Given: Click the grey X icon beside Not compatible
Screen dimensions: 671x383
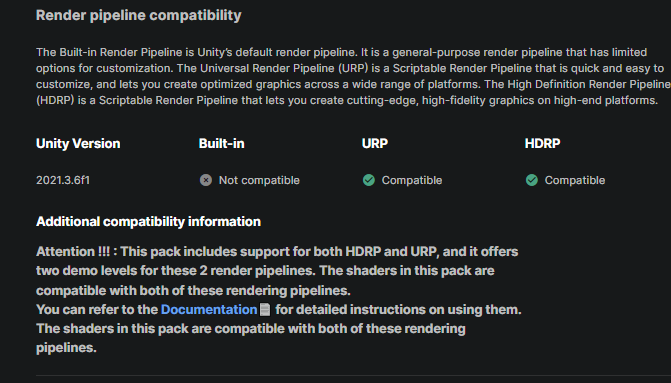Looking at the screenshot, I should pos(206,180).
